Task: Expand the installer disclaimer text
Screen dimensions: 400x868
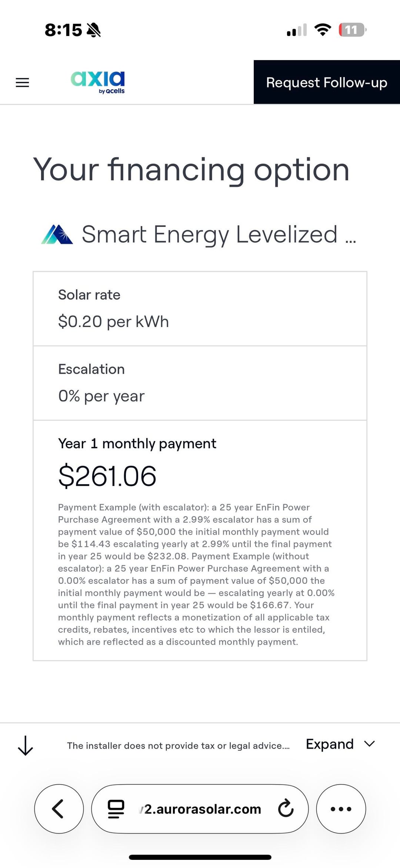Action: click(330, 744)
